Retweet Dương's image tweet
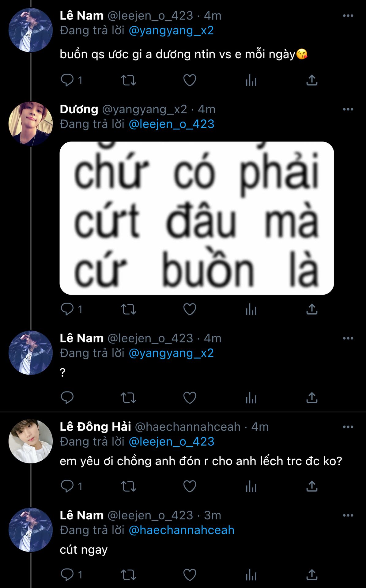The width and height of the screenshot is (366, 588). (x=128, y=309)
